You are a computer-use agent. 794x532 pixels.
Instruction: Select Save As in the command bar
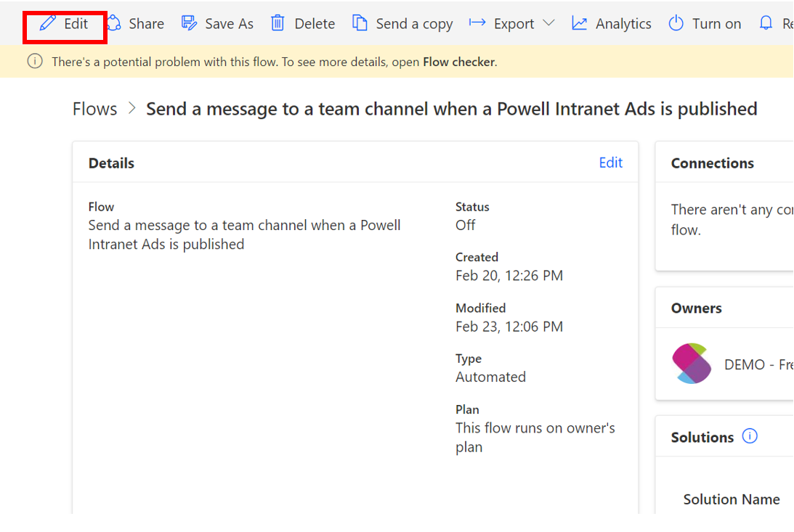pyautogui.click(x=217, y=24)
